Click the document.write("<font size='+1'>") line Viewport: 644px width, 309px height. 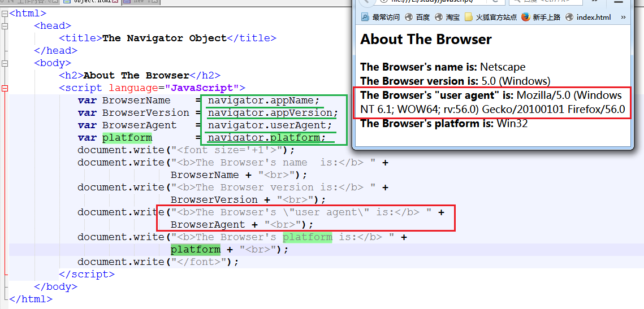pos(186,150)
